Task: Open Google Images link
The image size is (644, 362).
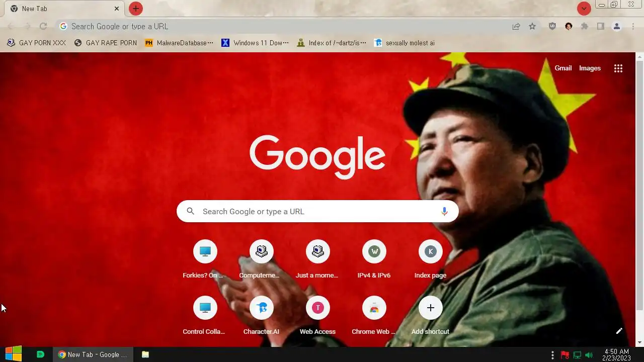Action: point(590,68)
